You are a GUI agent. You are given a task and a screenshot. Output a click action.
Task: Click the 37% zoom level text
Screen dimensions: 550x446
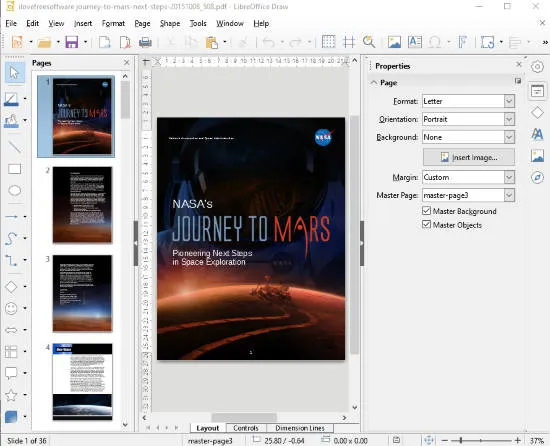(537, 441)
